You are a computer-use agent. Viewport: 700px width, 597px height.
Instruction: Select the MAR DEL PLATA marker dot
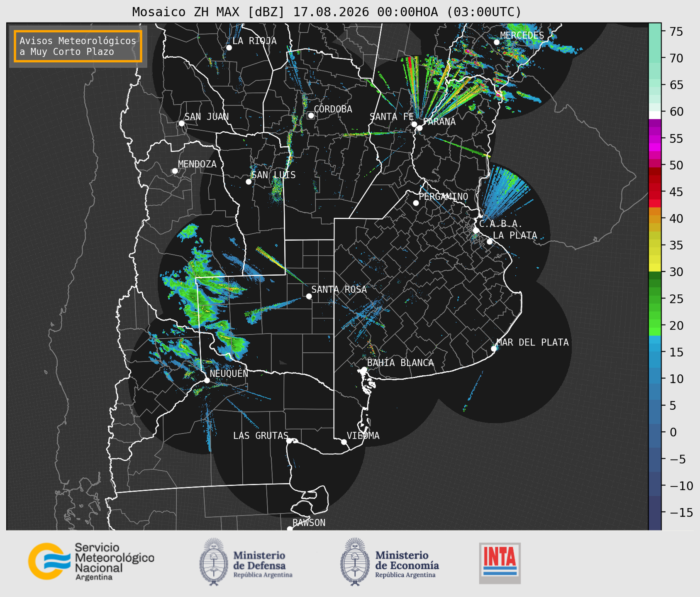(494, 349)
